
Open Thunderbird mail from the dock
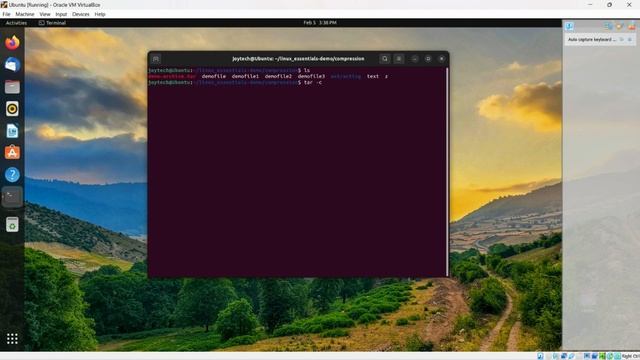pyautogui.click(x=12, y=64)
